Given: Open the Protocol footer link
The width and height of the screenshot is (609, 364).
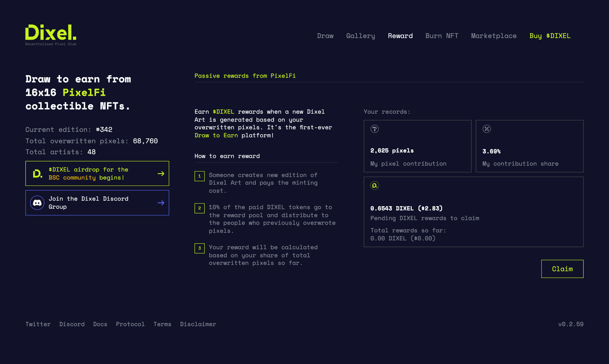Looking at the screenshot, I should 130,324.
